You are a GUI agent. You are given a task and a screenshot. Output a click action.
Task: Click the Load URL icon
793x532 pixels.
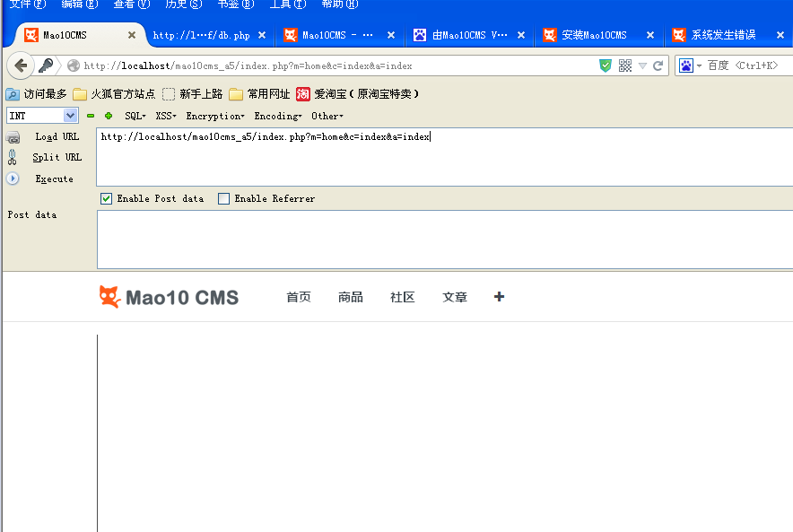pyautogui.click(x=13, y=137)
